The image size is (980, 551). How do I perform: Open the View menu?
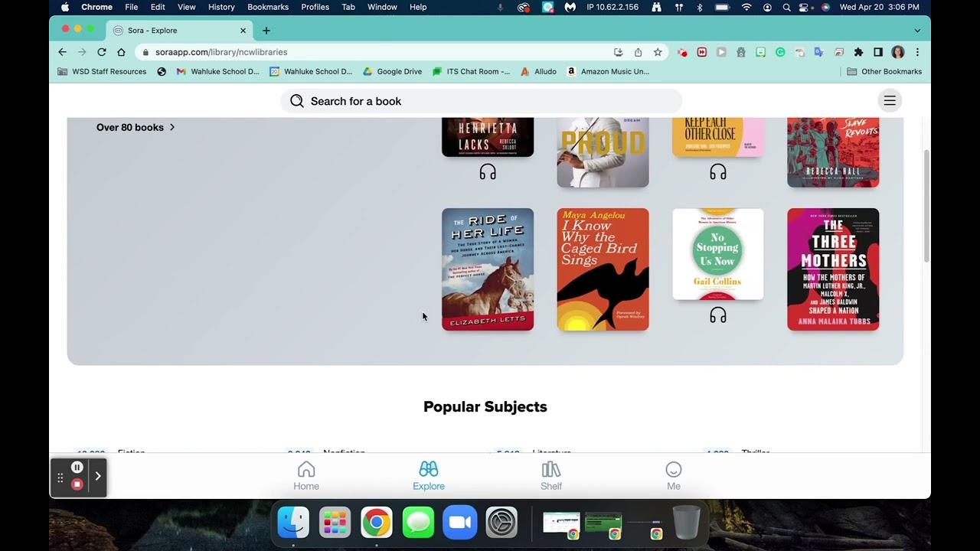[x=187, y=7]
